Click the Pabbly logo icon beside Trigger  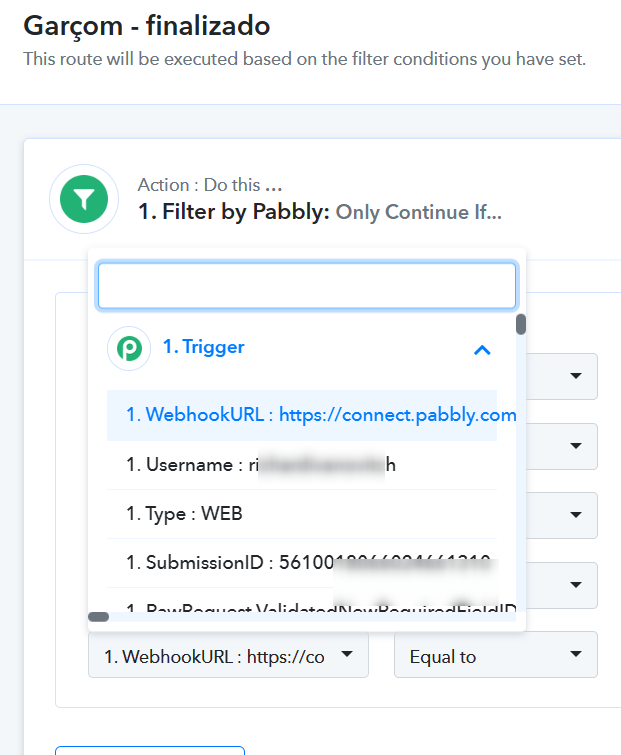(129, 348)
